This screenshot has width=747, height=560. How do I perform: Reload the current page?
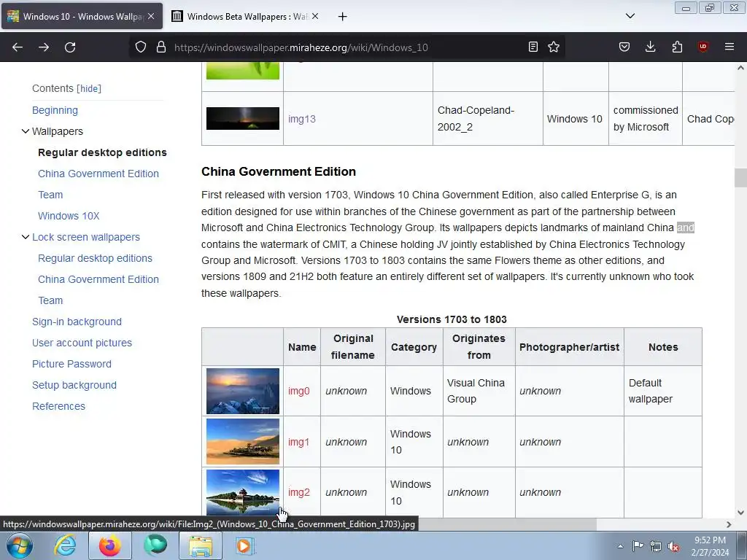tap(70, 47)
